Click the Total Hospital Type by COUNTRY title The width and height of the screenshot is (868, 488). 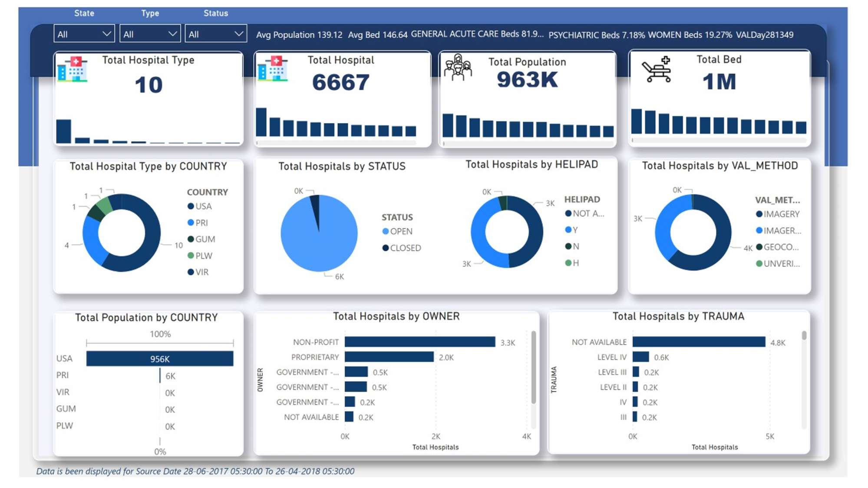(149, 167)
